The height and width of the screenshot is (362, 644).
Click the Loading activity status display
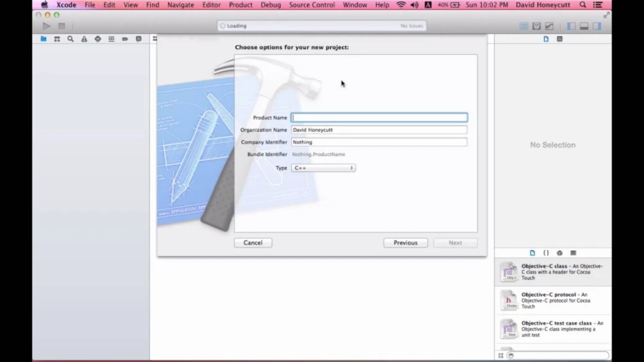coord(322,26)
